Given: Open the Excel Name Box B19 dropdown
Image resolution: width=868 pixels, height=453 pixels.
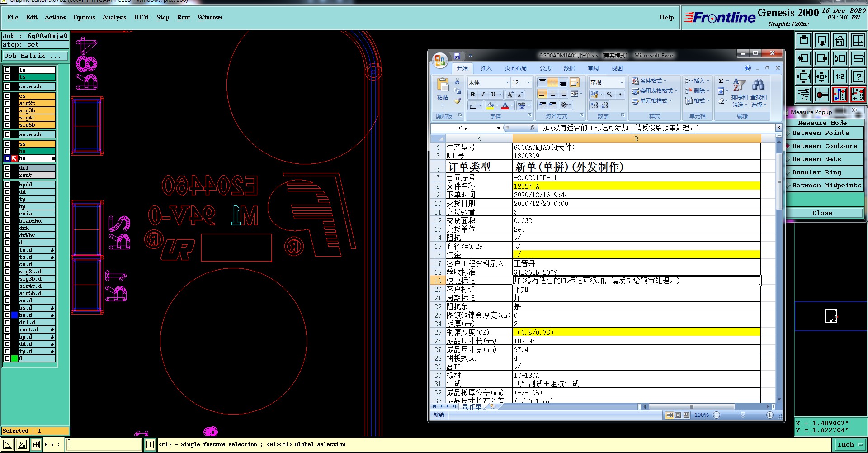Looking at the screenshot, I should coord(499,128).
